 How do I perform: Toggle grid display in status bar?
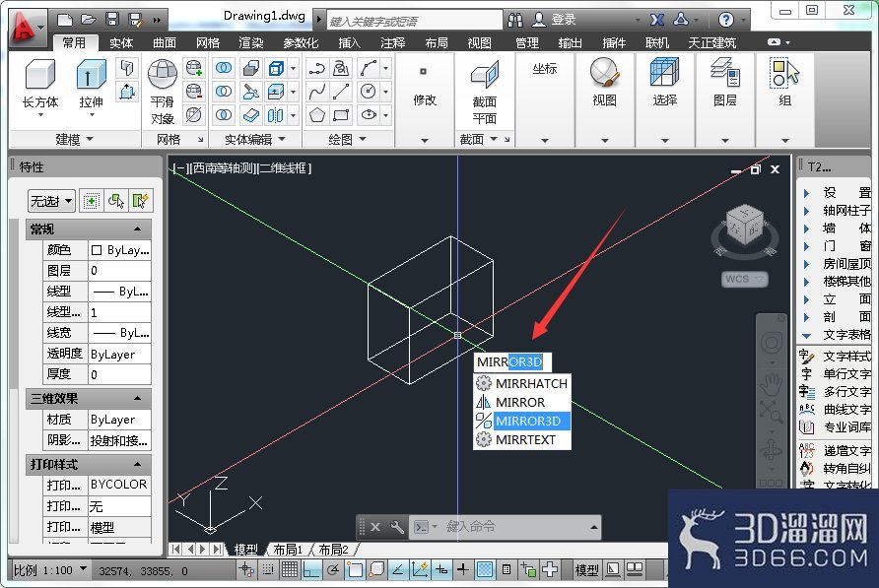coord(290,570)
